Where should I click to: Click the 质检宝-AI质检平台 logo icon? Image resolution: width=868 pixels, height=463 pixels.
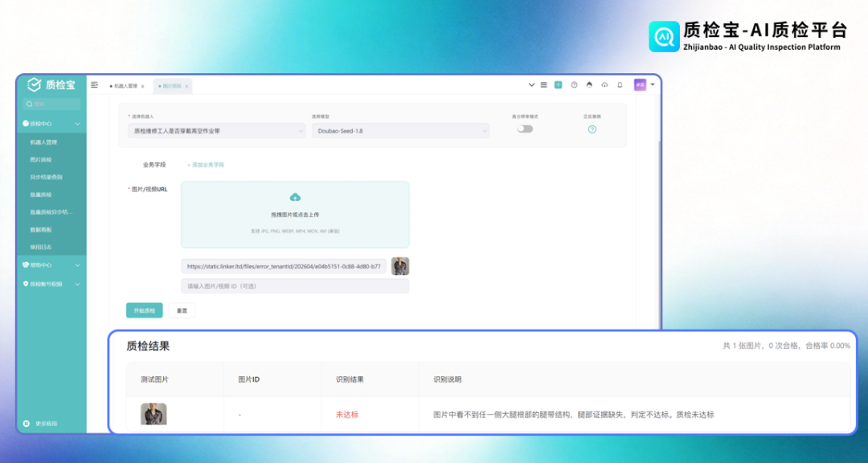(x=664, y=36)
